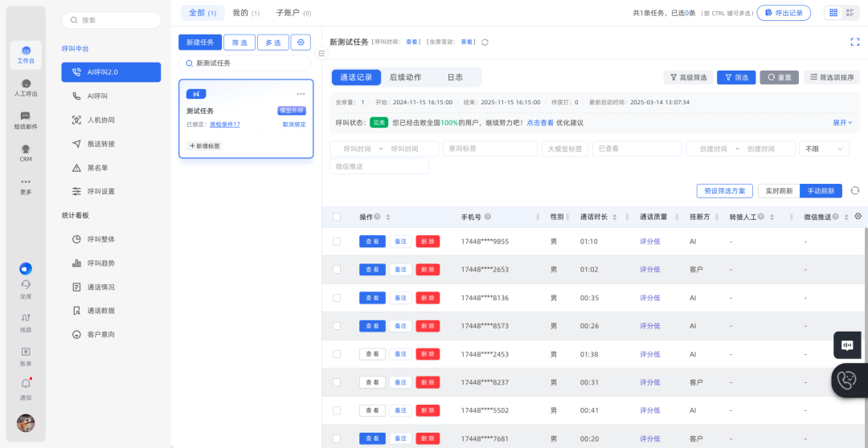The height and width of the screenshot is (448, 868).
Task: Switch to grid card view icon
Action: 833,13
